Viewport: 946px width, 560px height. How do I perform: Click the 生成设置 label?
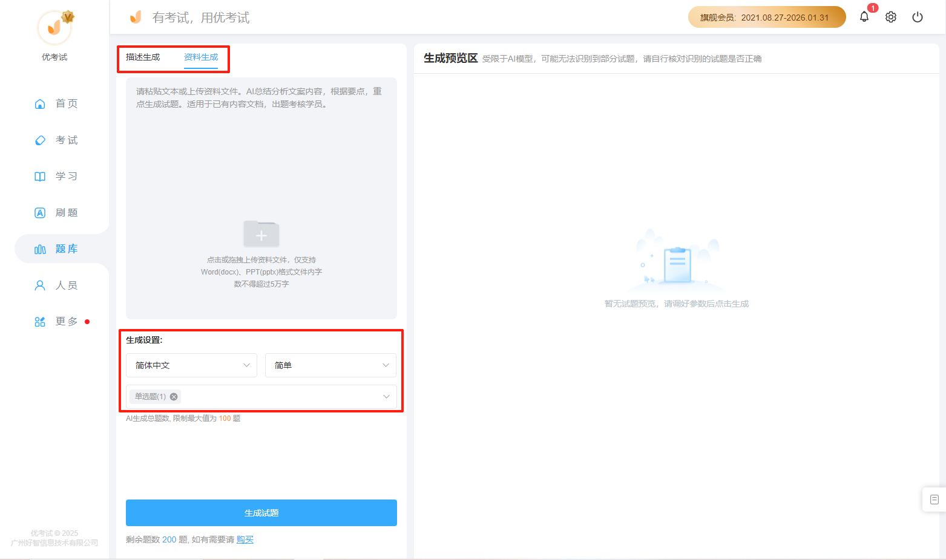point(144,340)
